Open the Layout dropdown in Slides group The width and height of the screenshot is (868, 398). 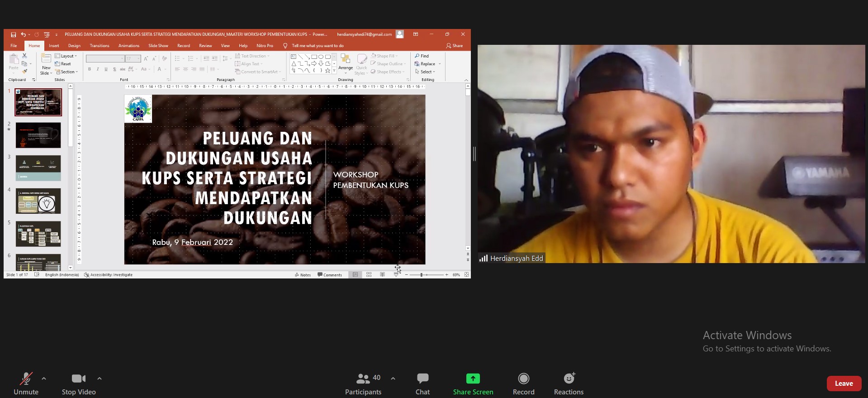(66, 56)
